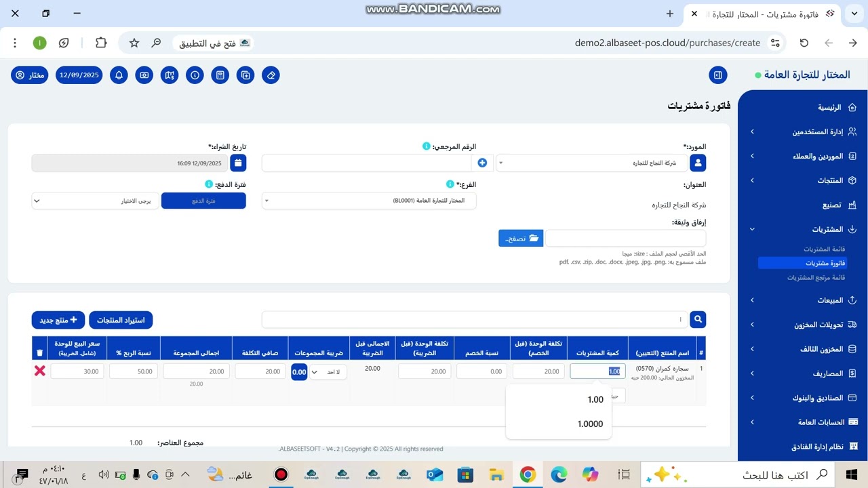
Task: Open the branch dropdown المختار للتجارة العامة (BL0001)
Action: point(369,201)
